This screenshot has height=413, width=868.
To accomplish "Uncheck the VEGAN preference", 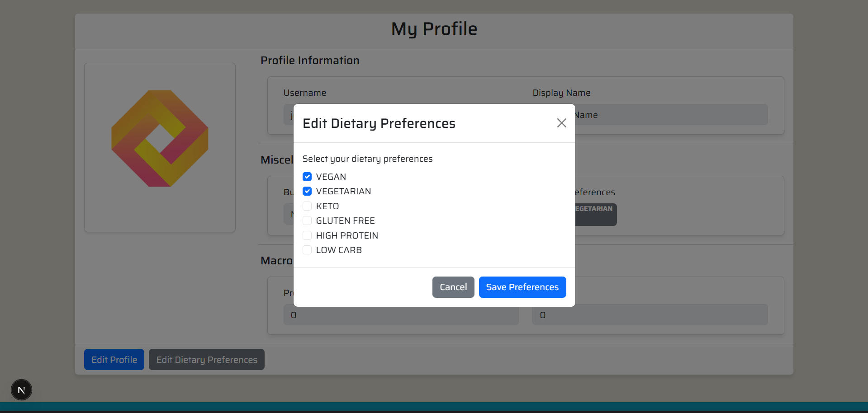I will pos(307,177).
